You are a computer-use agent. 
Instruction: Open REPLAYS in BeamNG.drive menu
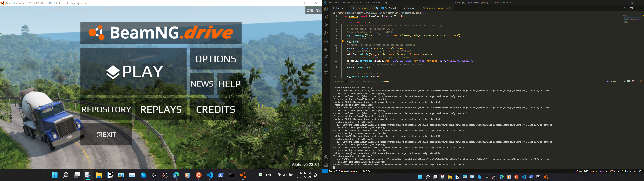(x=161, y=109)
